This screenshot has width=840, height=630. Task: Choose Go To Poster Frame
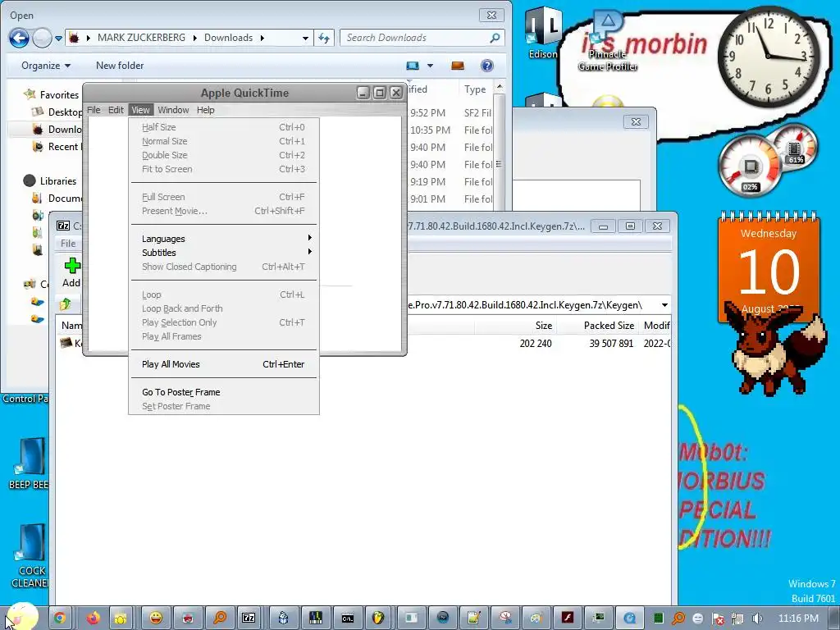tap(225, 392)
